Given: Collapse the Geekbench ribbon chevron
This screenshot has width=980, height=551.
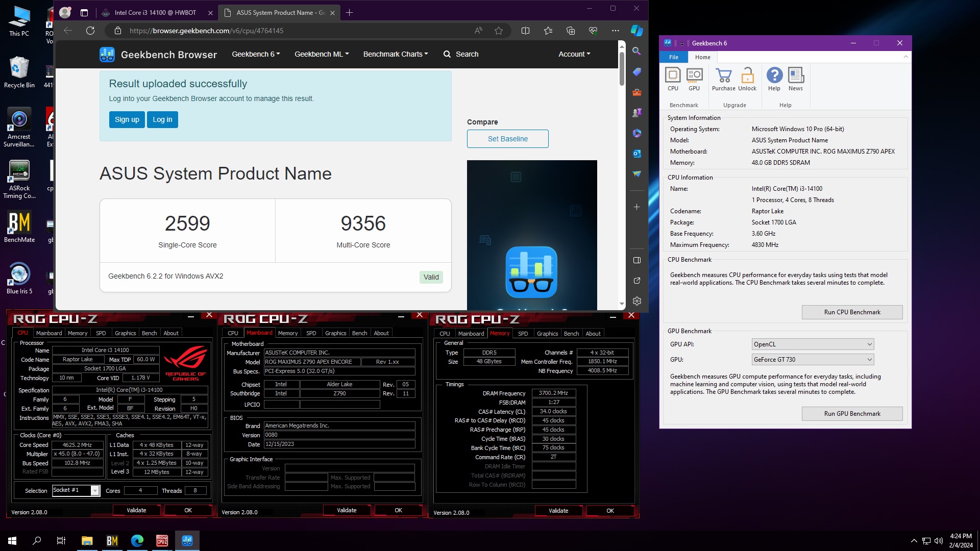Looking at the screenshot, I should [906, 57].
